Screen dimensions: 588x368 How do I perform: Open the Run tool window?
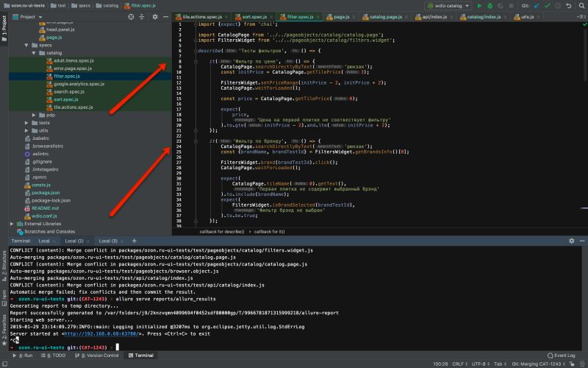[x=23, y=355]
